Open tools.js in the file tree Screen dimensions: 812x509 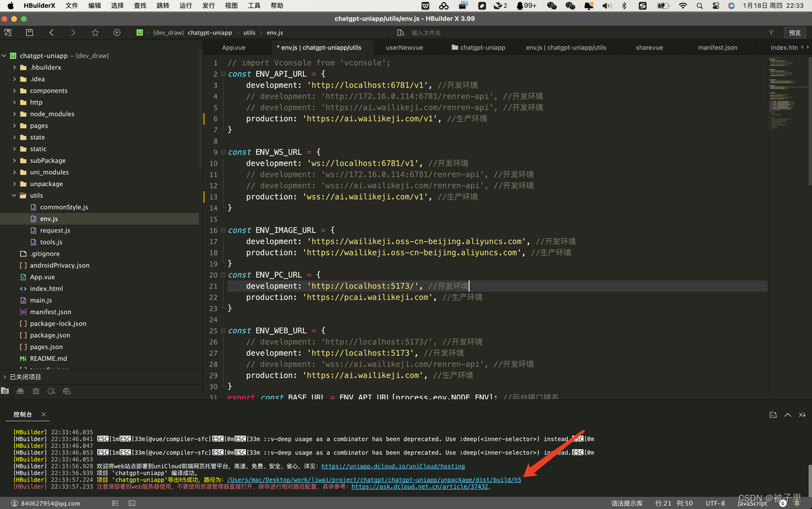point(51,242)
